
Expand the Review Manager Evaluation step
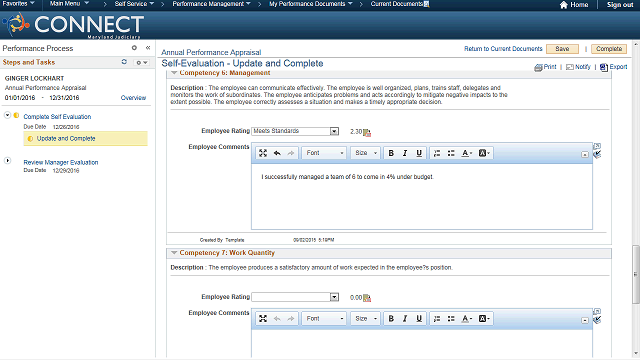pyautogui.click(x=7, y=160)
